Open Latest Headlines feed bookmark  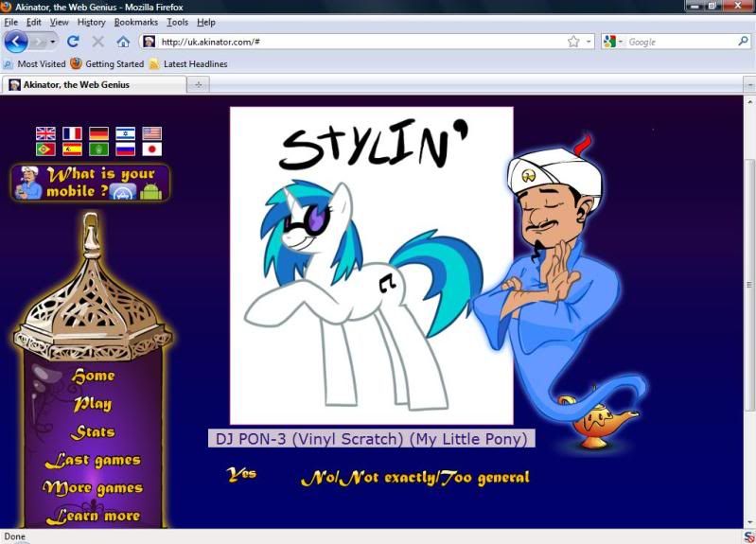[x=188, y=63]
